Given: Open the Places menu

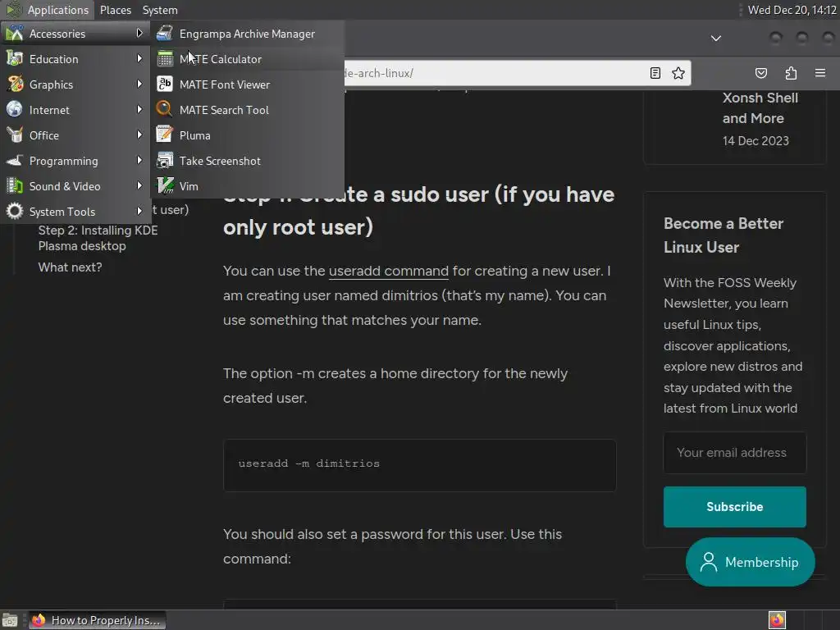Looking at the screenshot, I should point(115,10).
